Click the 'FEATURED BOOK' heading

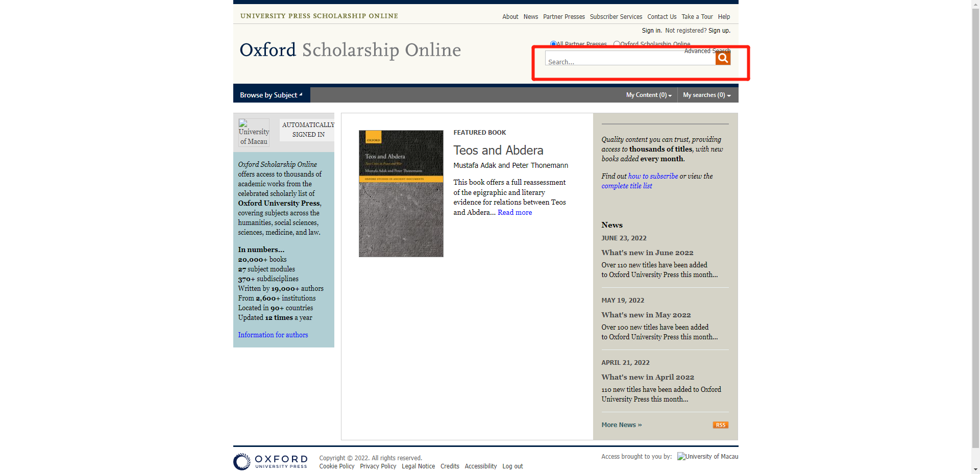[x=480, y=133]
